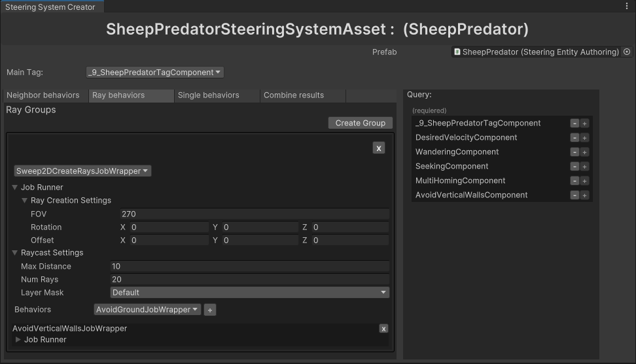Switch to the Neighbor behaviors tab
This screenshot has height=364, width=636.
tap(43, 95)
